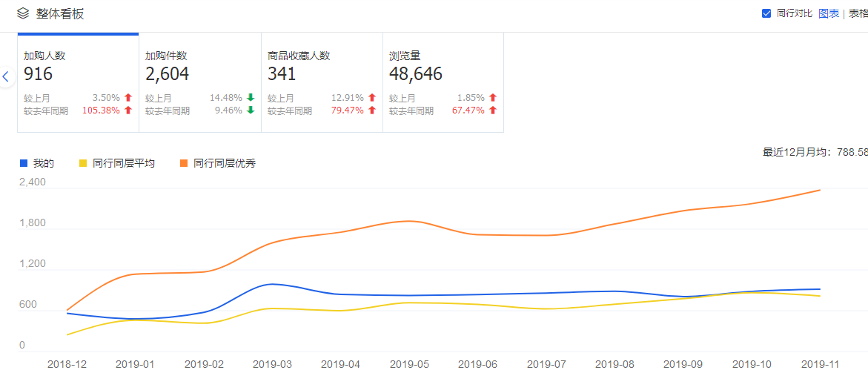Click the red up arrow beside 105.38%

tap(128, 110)
